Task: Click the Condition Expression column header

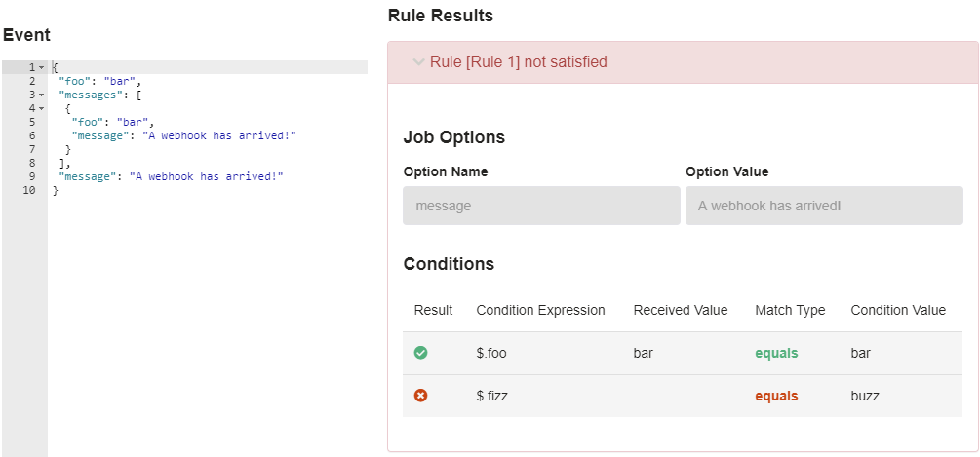Action: [540, 310]
